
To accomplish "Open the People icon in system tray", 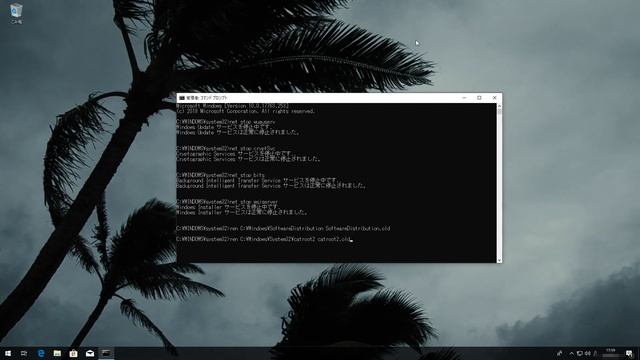I will [560, 353].
